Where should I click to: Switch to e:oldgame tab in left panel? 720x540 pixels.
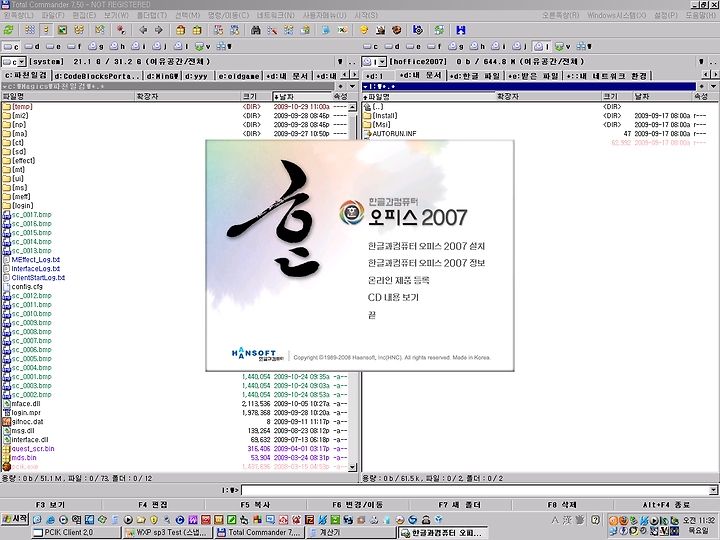[239, 76]
